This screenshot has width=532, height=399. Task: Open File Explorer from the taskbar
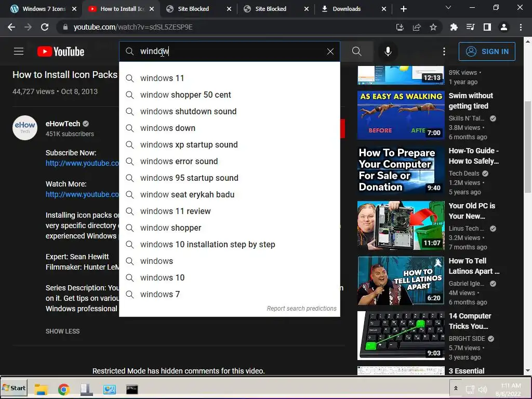point(41,389)
